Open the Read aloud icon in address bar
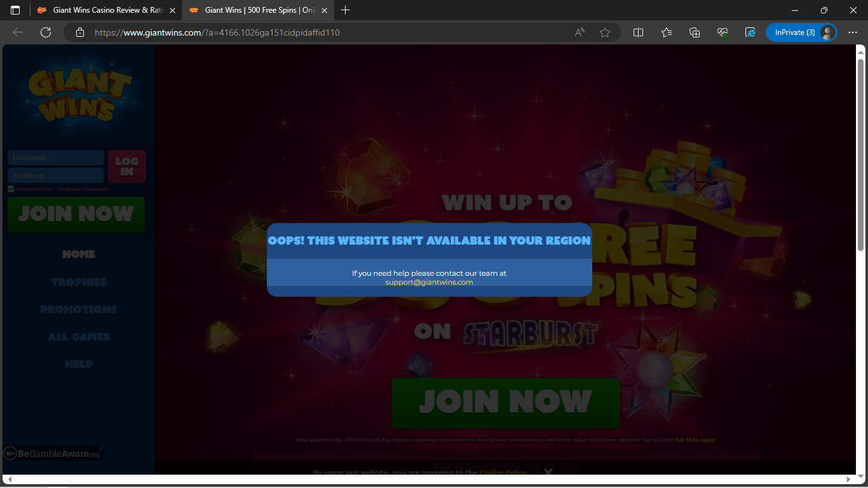Viewport: 868px width, 488px height. 580,32
